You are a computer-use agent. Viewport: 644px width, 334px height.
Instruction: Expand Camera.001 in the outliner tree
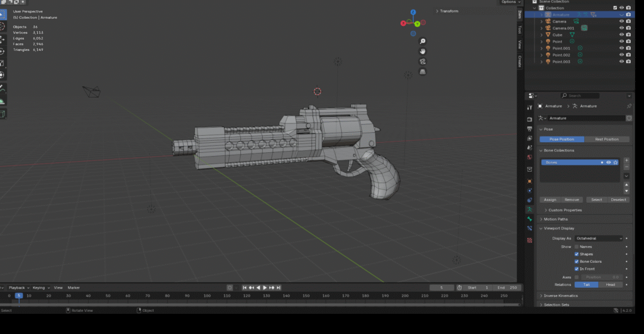tap(541, 28)
